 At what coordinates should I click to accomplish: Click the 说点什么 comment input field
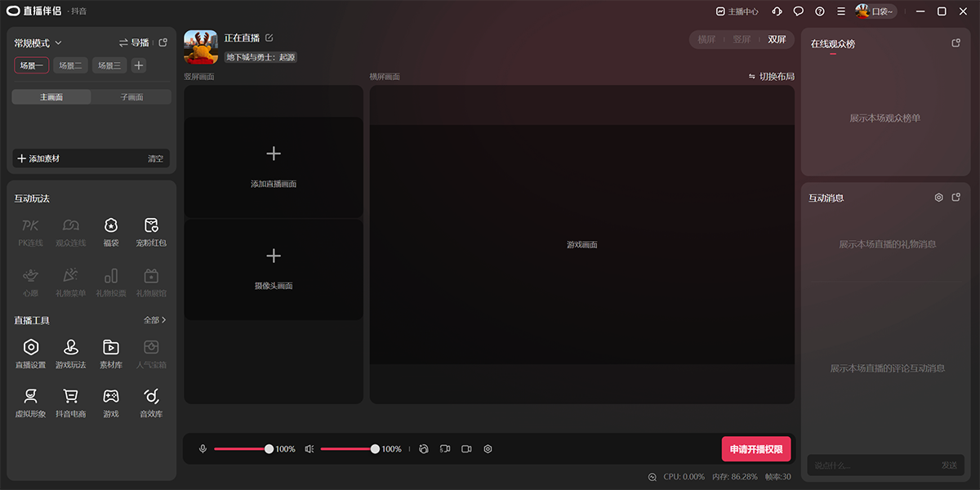[x=857, y=465]
